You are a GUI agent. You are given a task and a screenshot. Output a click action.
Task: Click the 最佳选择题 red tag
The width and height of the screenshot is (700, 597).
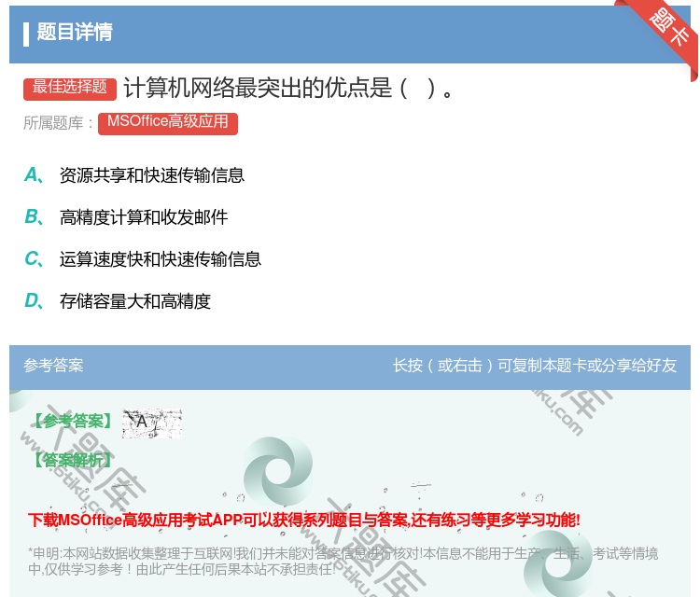(x=70, y=88)
